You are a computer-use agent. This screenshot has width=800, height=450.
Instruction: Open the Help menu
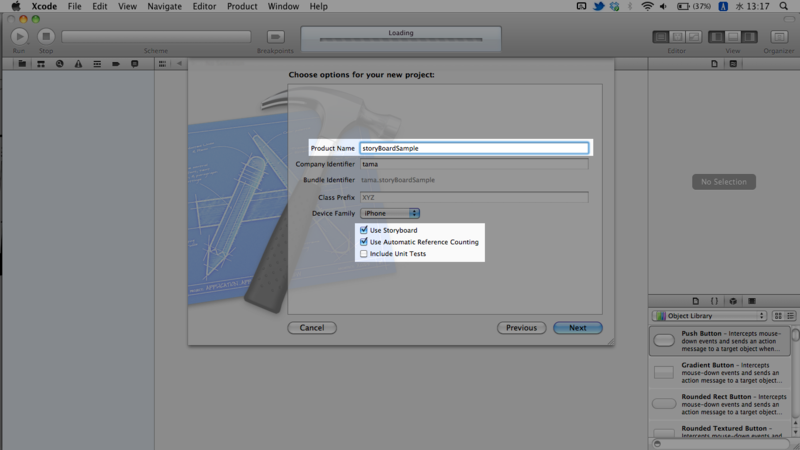click(x=318, y=6)
